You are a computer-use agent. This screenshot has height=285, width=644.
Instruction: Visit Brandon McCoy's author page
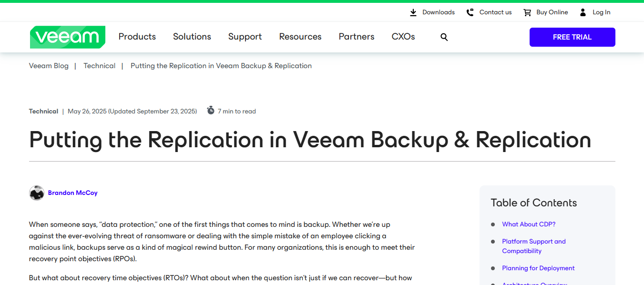(x=73, y=193)
